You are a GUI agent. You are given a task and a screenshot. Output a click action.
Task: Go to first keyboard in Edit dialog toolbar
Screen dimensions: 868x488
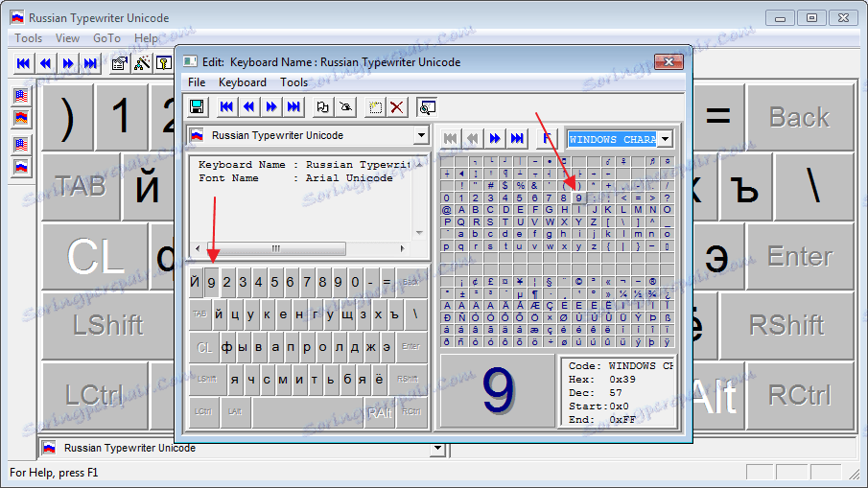tap(226, 106)
